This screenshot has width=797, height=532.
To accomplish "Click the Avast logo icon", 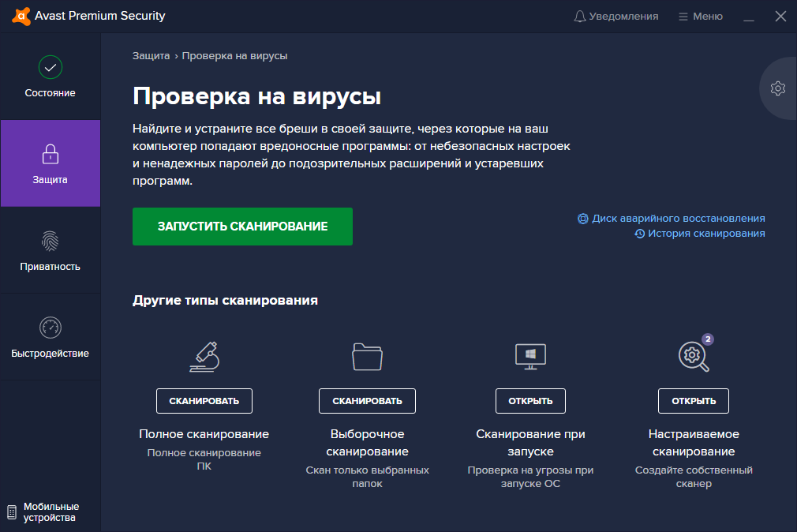I will click(x=21, y=17).
